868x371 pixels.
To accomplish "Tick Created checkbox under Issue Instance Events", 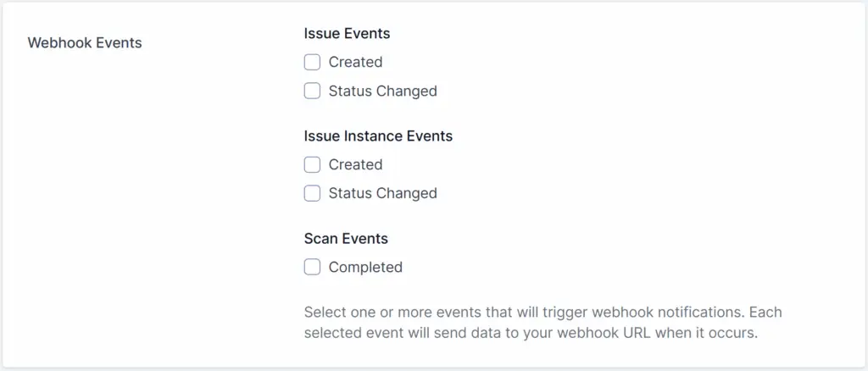I will coord(312,164).
